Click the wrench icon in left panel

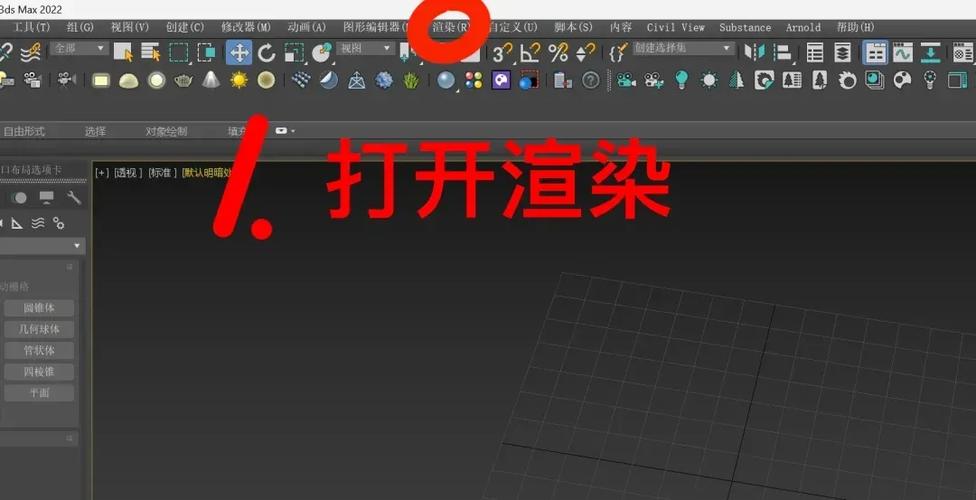point(73,198)
